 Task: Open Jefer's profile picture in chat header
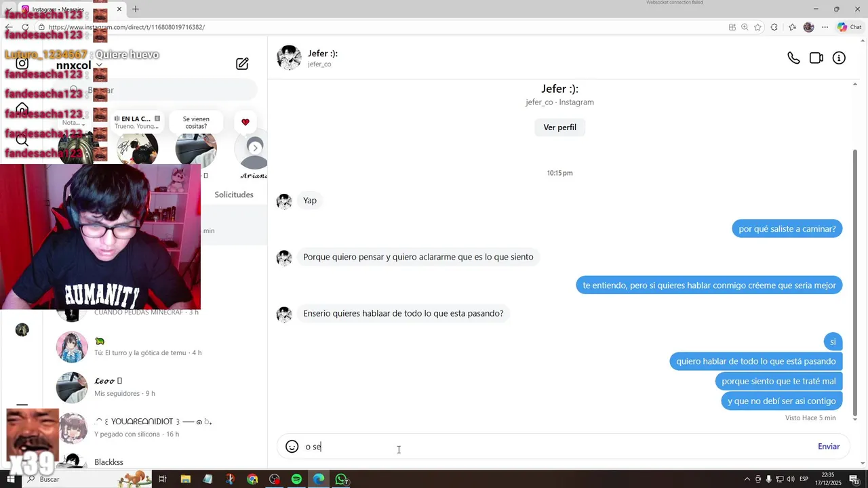289,58
